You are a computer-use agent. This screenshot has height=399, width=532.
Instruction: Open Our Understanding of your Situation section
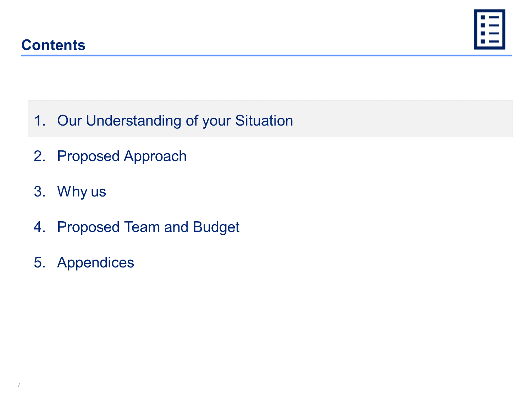(x=175, y=121)
